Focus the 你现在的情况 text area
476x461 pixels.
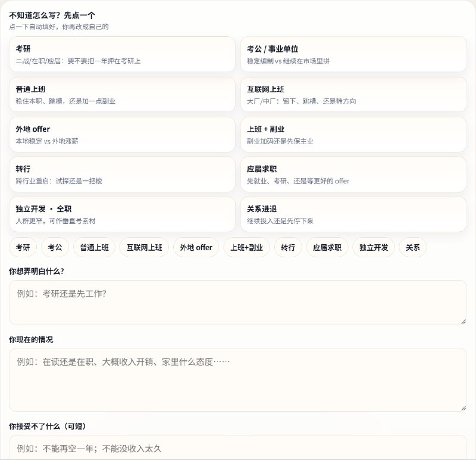(x=237, y=379)
